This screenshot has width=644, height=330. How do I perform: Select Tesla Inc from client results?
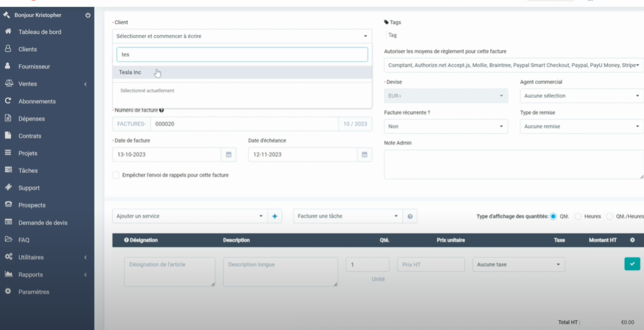point(130,72)
